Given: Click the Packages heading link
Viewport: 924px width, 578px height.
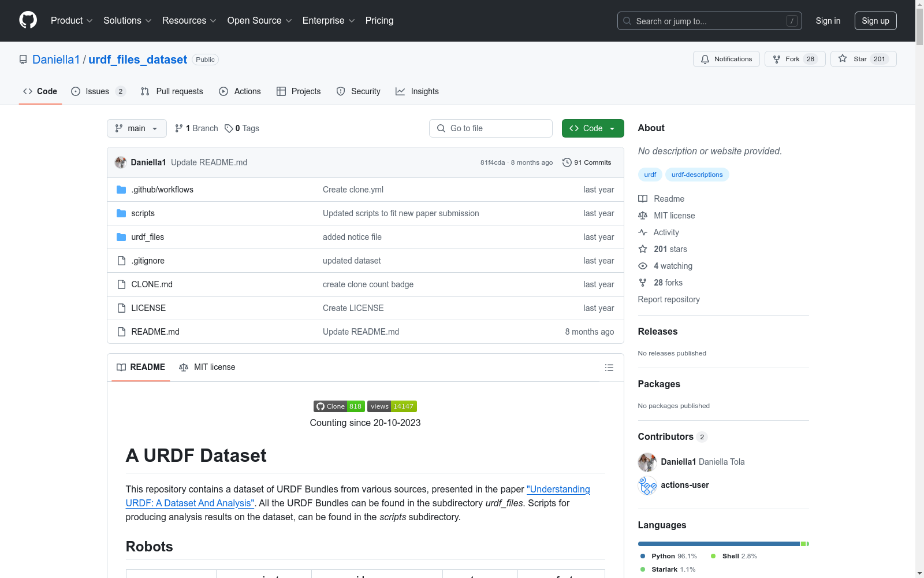Looking at the screenshot, I should 659,384.
